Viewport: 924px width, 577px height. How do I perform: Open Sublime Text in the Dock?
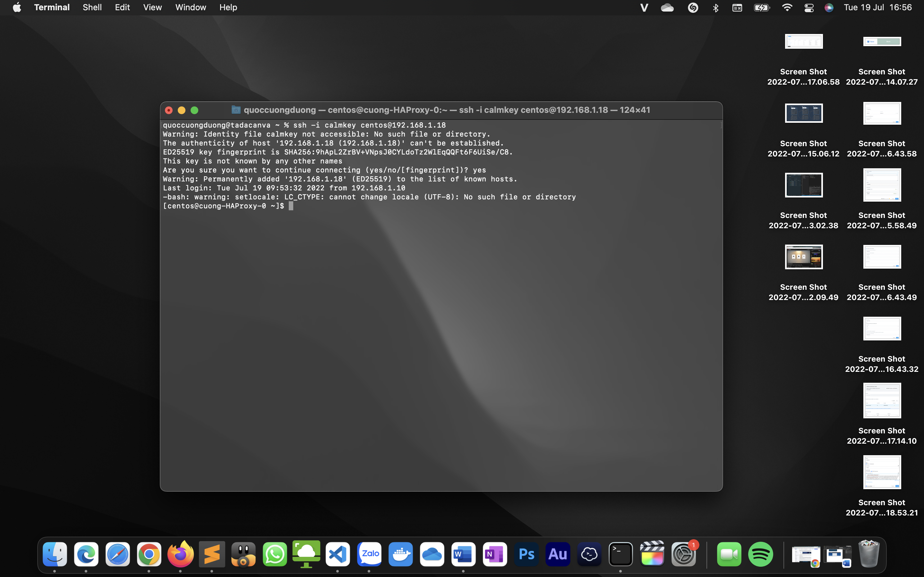point(212,554)
